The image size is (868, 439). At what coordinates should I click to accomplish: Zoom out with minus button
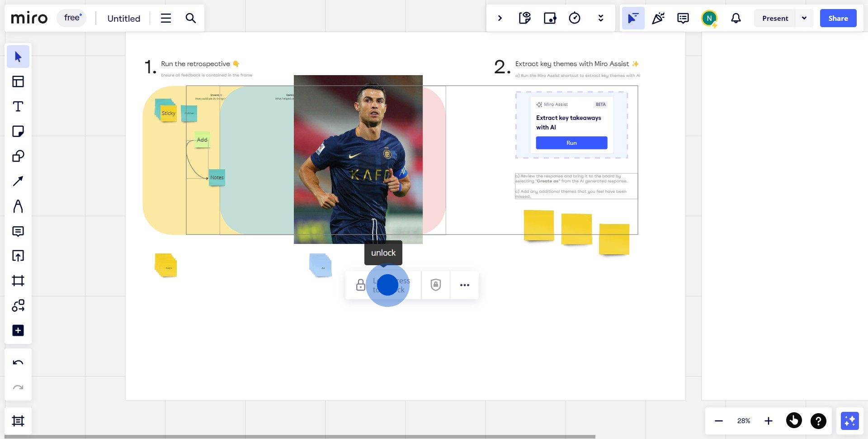pos(719,421)
